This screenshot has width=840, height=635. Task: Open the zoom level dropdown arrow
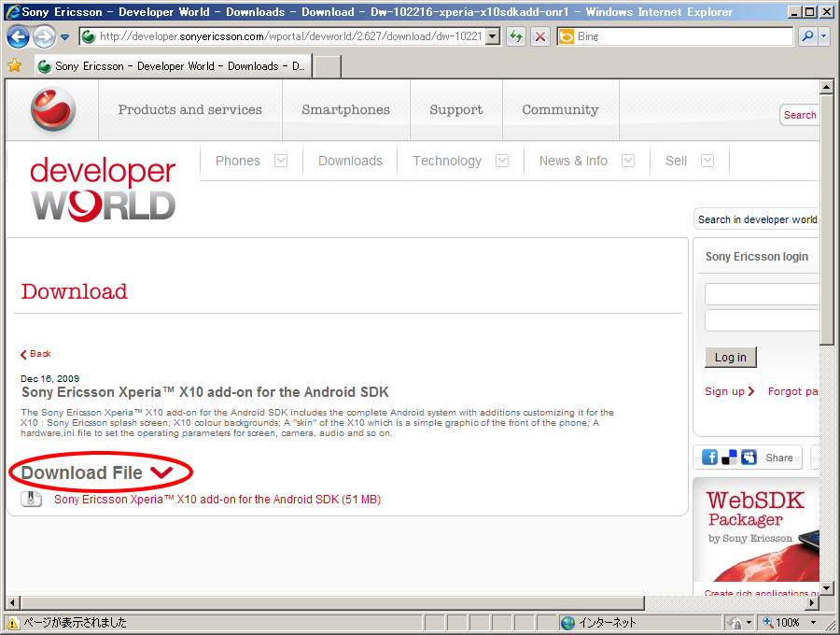(814, 623)
